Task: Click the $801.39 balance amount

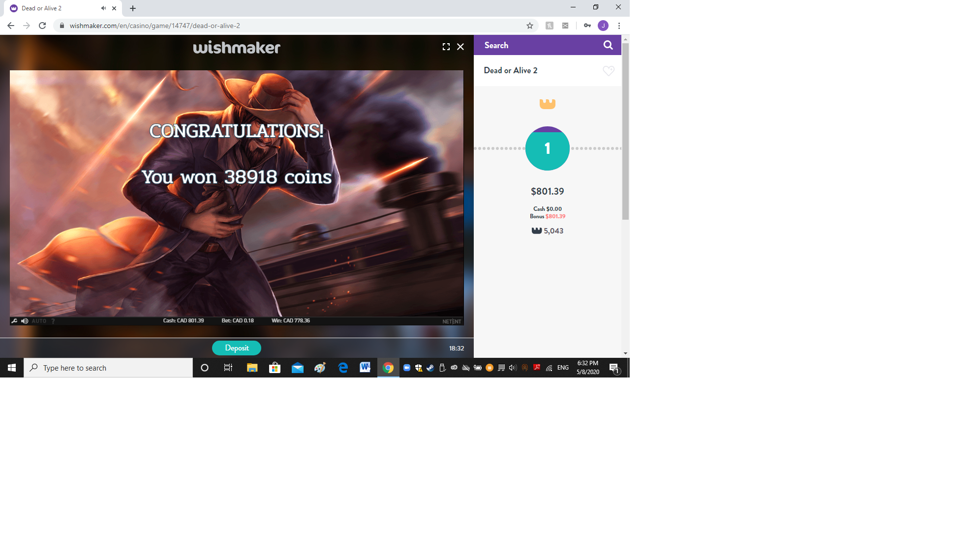Action: [548, 191]
